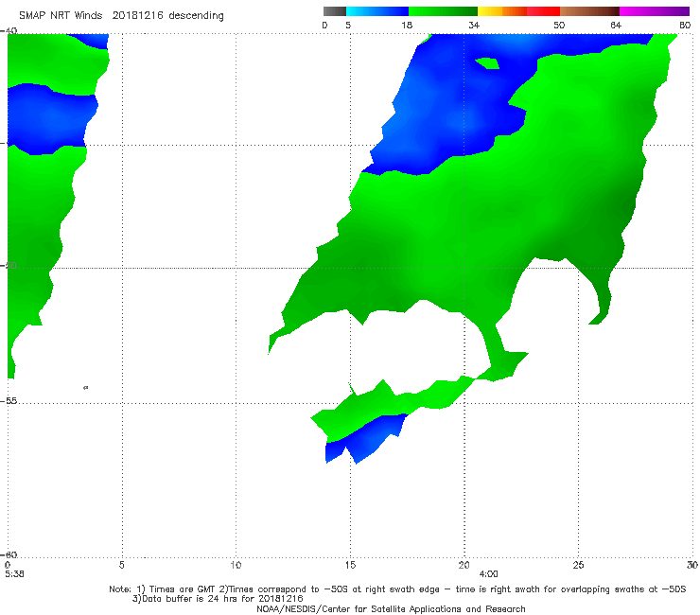Click the color bar label '50'
The height and width of the screenshot is (615, 700).
[x=559, y=25]
